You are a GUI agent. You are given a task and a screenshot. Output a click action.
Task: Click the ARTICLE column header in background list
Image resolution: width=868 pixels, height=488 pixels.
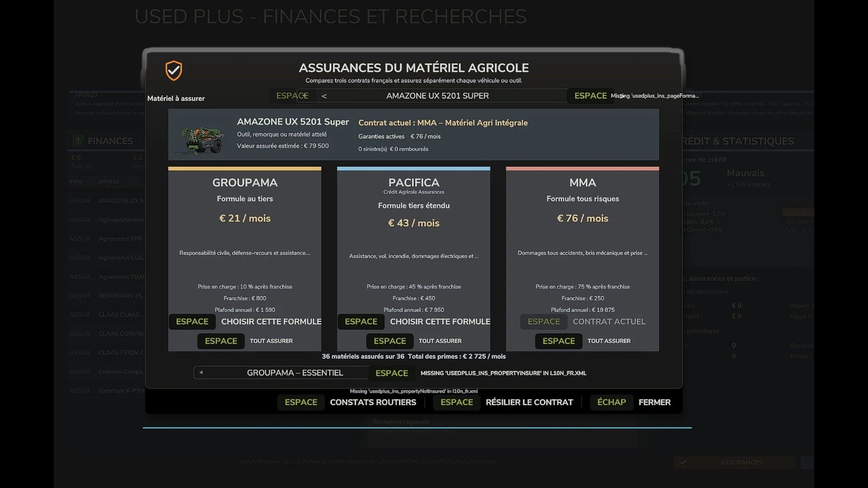coord(109,182)
